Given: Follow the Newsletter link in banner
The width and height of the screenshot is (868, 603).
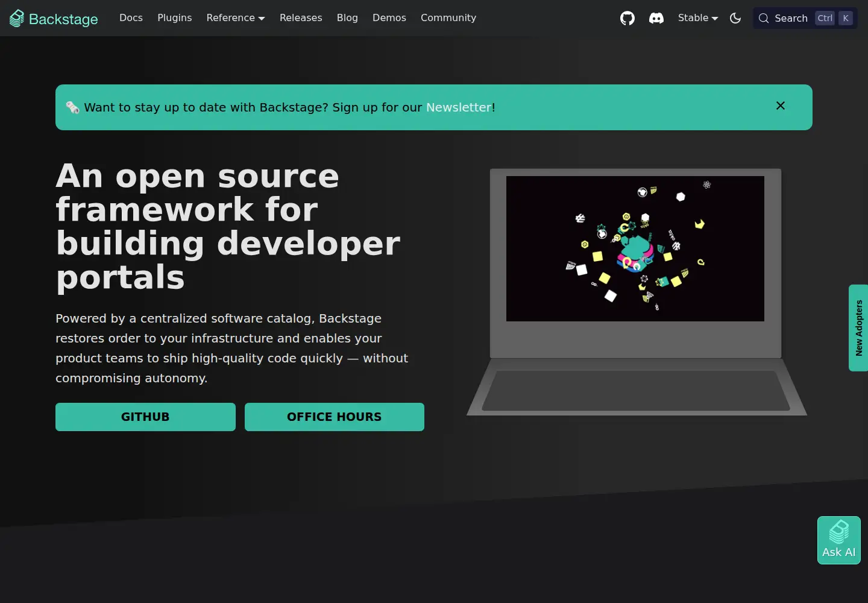Looking at the screenshot, I should point(459,107).
